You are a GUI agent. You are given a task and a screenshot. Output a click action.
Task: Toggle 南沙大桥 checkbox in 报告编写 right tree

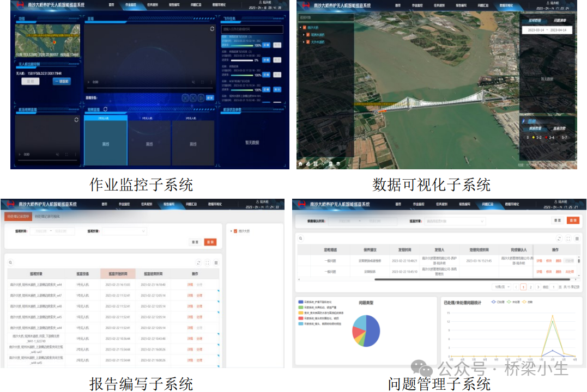tap(235, 231)
